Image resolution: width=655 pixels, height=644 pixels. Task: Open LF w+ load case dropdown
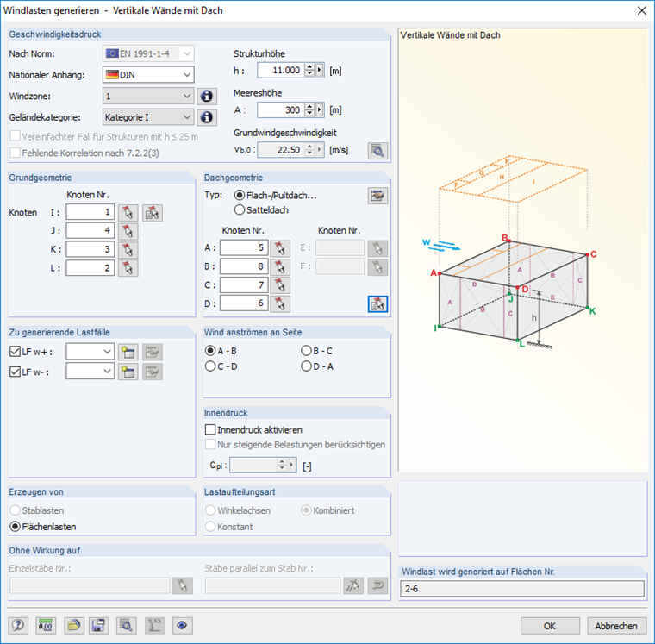coord(107,352)
